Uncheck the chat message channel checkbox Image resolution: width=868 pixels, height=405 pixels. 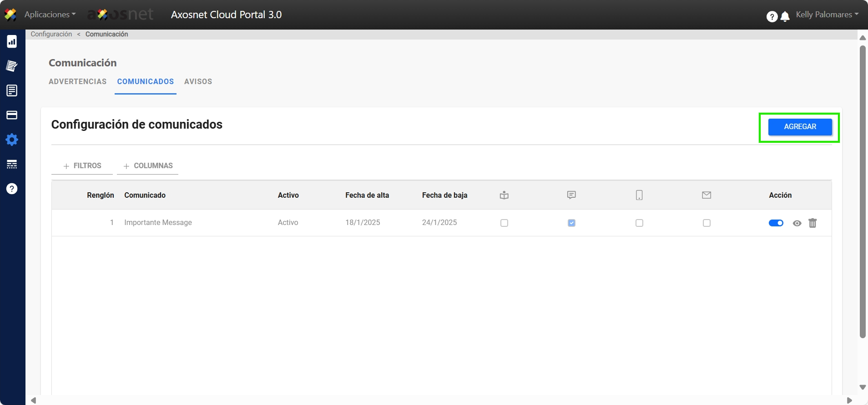(x=571, y=223)
